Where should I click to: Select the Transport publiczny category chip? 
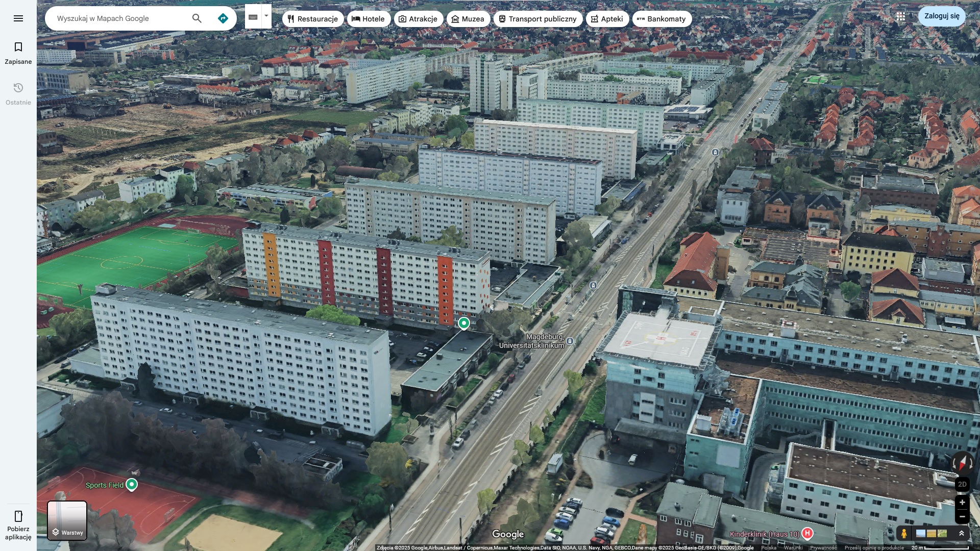538,19
